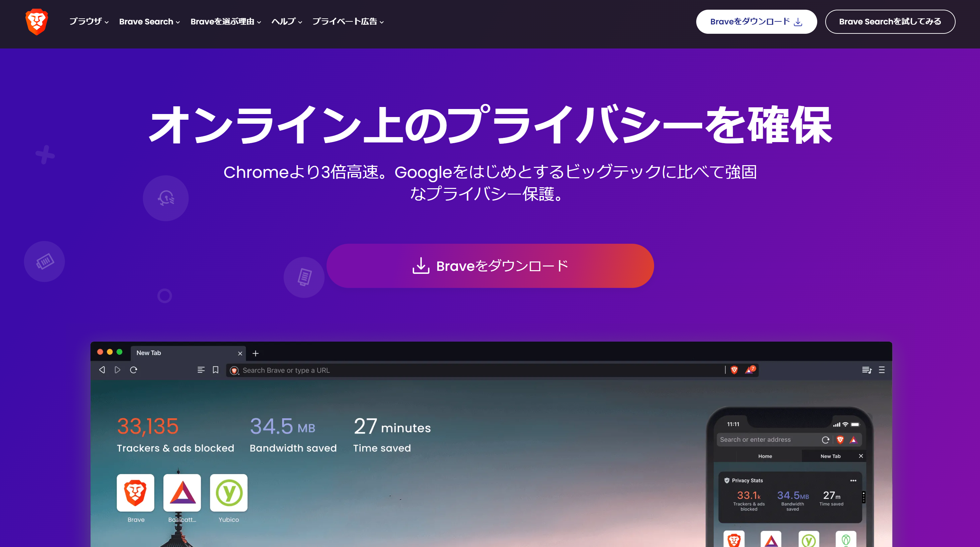Close the New Tab on phone
Screen dimensions: 980x547
tap(861, 456)
